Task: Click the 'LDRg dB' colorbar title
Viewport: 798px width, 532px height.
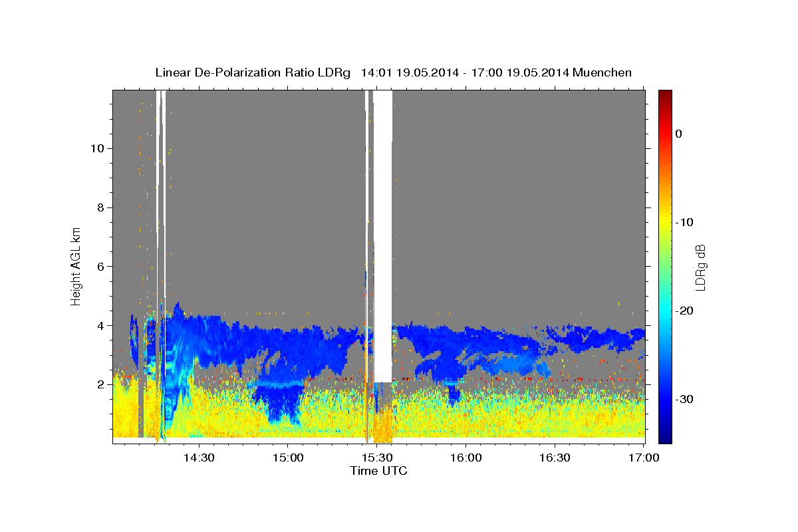Action: click(x=700, y=266)
